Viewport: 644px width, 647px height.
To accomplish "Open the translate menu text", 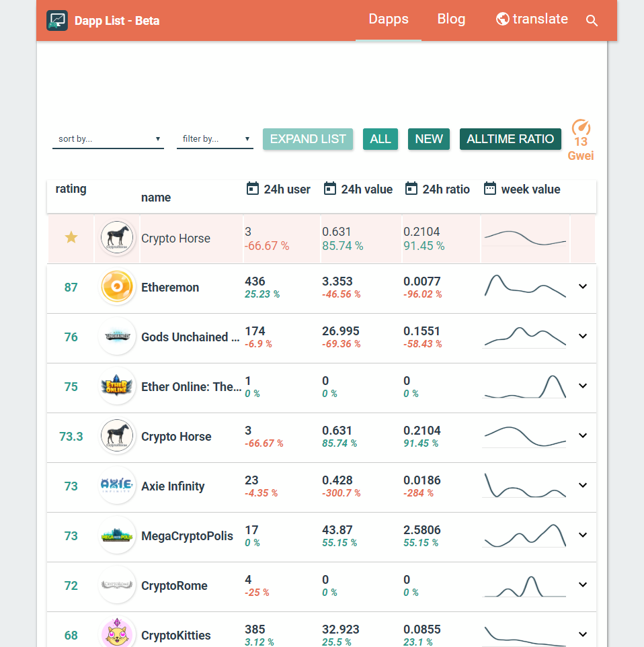I will point(540,19).
